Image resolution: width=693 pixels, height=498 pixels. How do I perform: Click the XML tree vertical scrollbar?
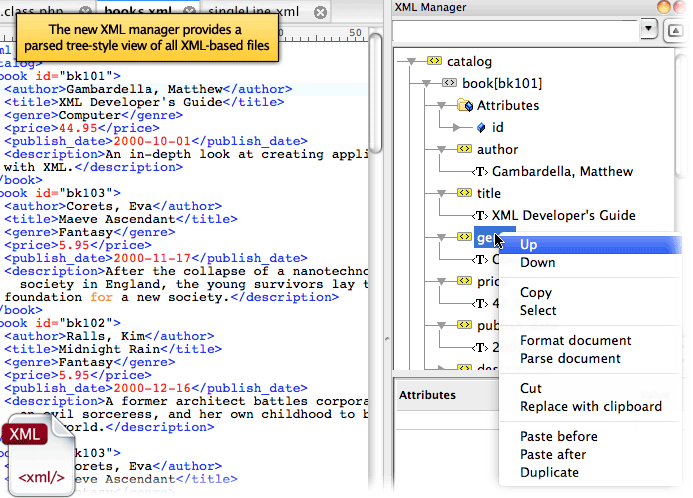tap(681, 115)
